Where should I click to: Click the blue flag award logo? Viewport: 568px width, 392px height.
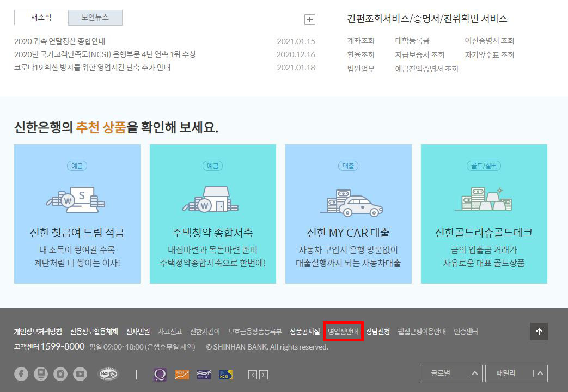pyautogui.click(x=204, y=375)
